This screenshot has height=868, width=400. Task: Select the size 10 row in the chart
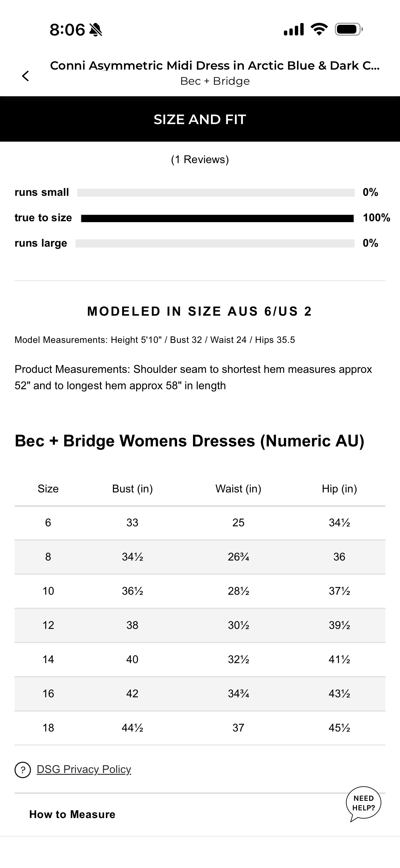[200, 591]
